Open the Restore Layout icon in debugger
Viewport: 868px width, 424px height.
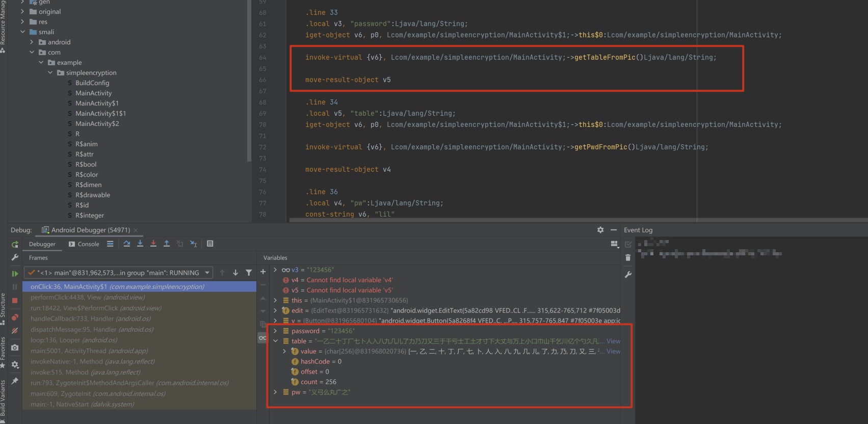tap(615, 244)
